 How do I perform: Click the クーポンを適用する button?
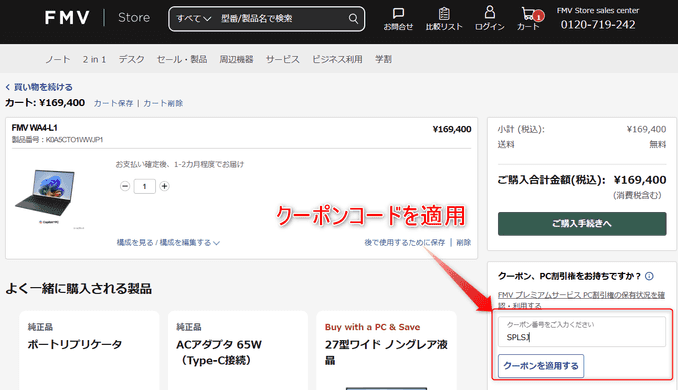541,366
